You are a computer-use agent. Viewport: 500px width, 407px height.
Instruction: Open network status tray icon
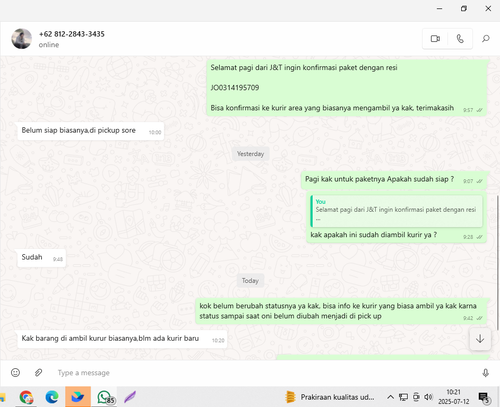(x=403, y=397)
